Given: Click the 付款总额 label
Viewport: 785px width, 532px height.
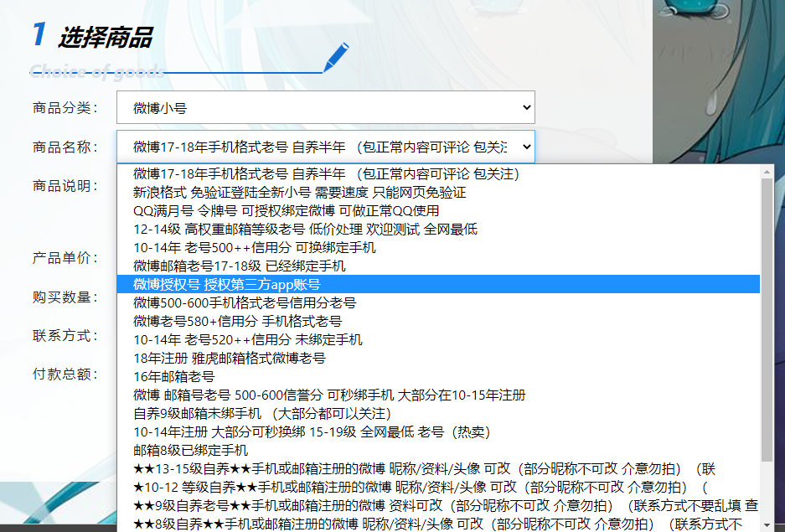Looking at the screenshot, I should 65,374.
